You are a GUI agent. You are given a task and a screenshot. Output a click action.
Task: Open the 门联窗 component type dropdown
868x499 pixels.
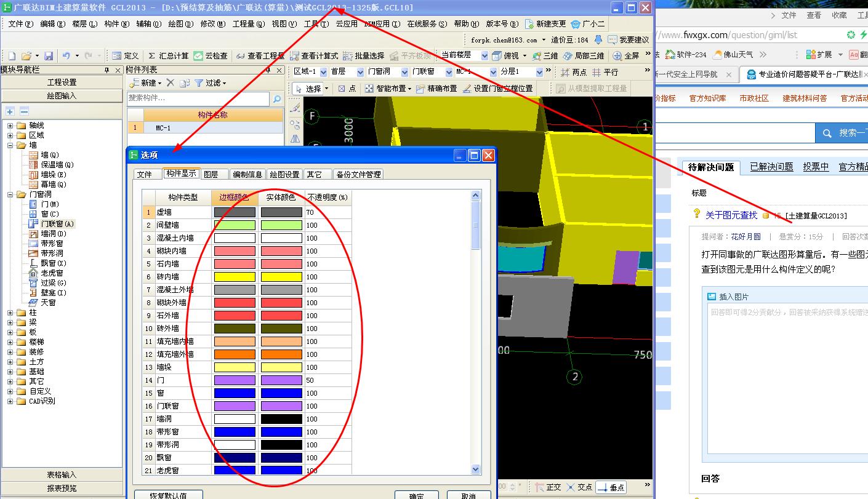[x=448, y=72]
